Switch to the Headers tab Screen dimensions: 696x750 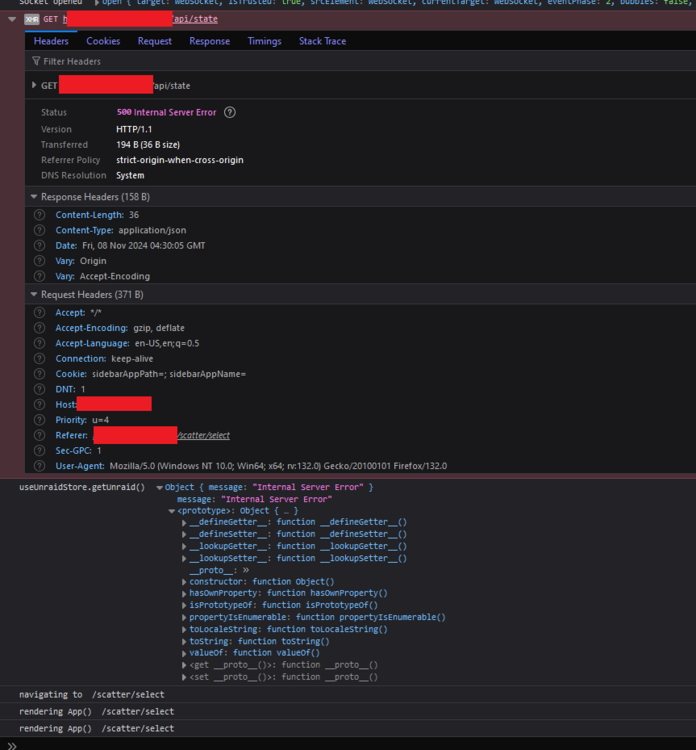pos(51,41)
